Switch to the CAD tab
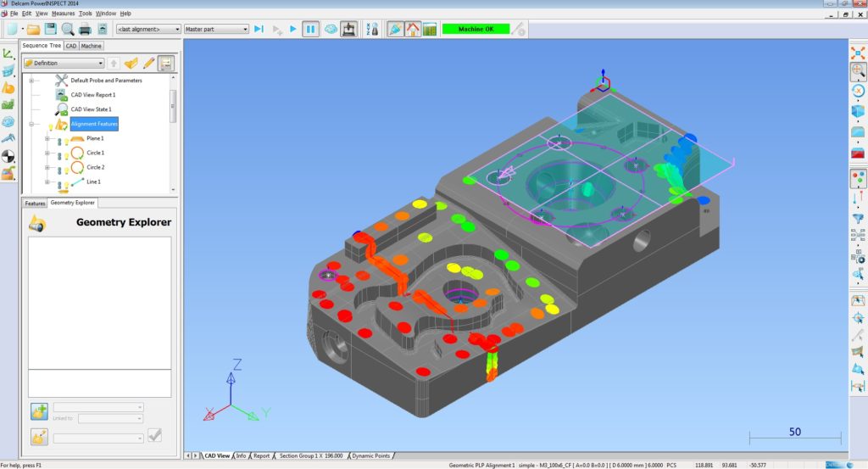This screenshot has height=469, width=868. (x=71, y=46)
